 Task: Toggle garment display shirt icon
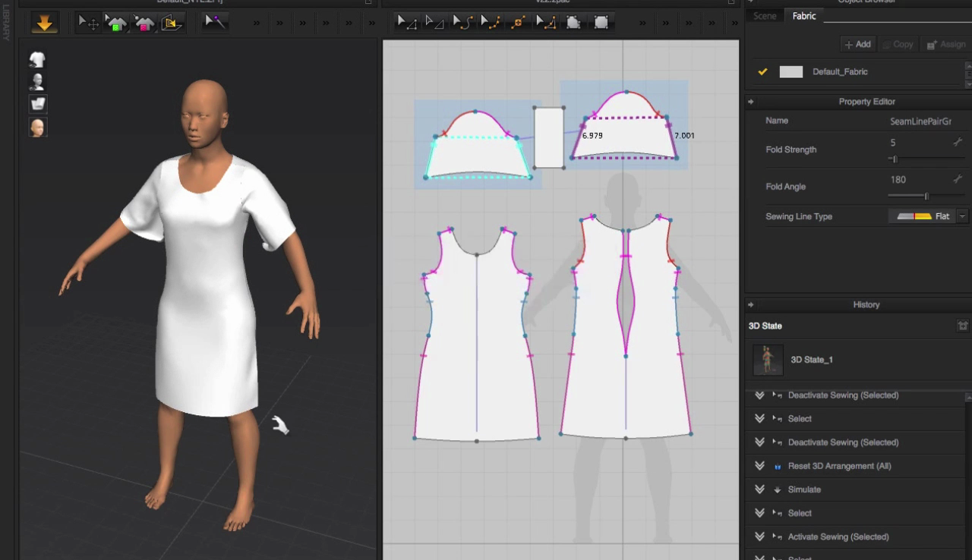point(37,59)
